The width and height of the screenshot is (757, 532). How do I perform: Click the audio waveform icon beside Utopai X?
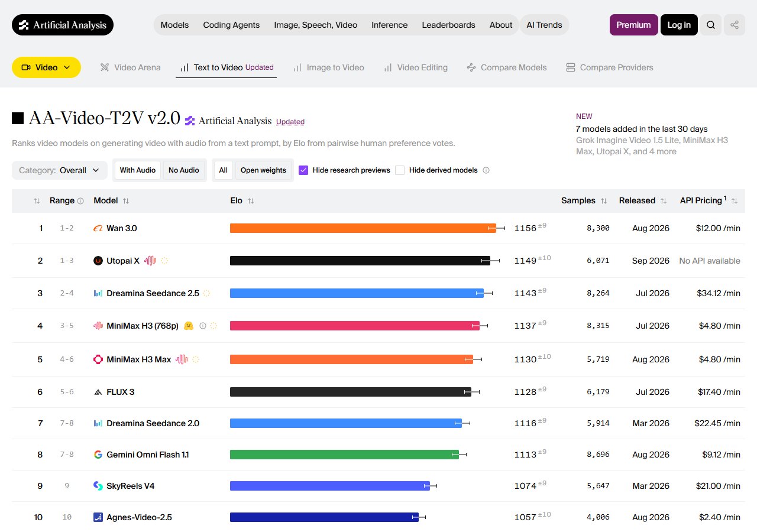pos(150,261)
